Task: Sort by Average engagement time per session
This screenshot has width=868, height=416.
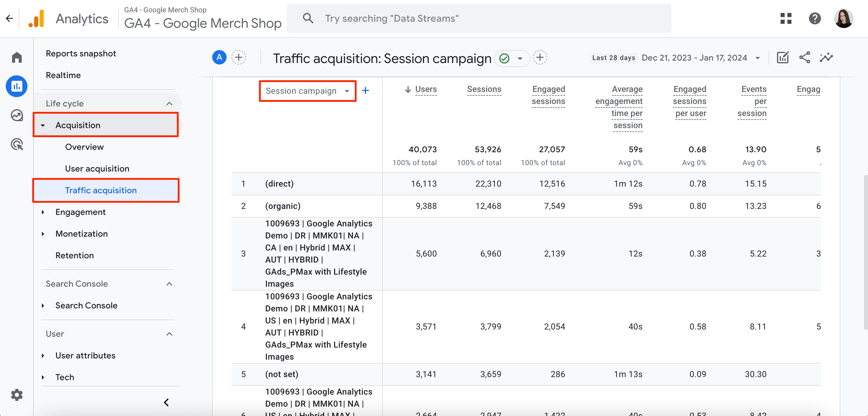Action: (619, 107)
